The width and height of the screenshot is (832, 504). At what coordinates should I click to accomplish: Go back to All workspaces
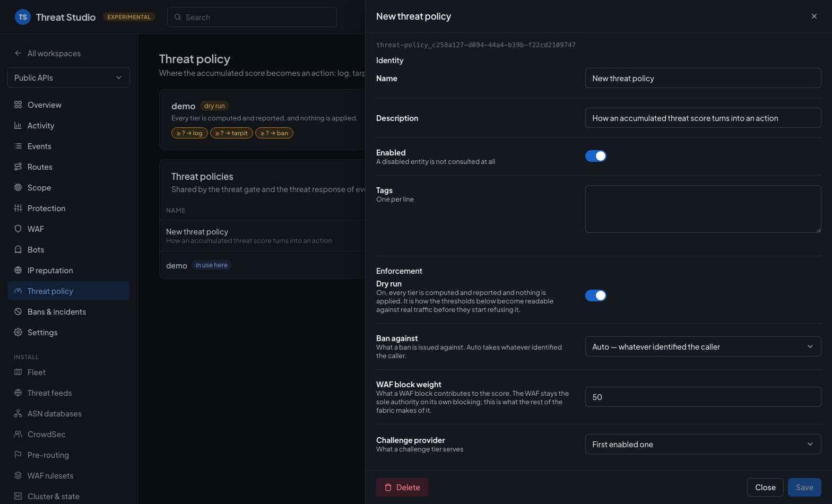point(48,53)
